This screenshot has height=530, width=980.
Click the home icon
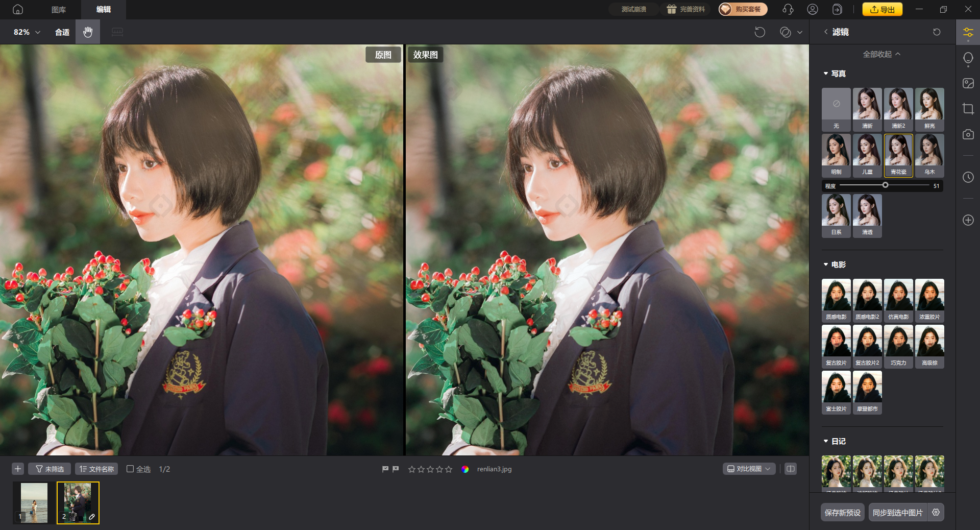(x=18, y=9)
